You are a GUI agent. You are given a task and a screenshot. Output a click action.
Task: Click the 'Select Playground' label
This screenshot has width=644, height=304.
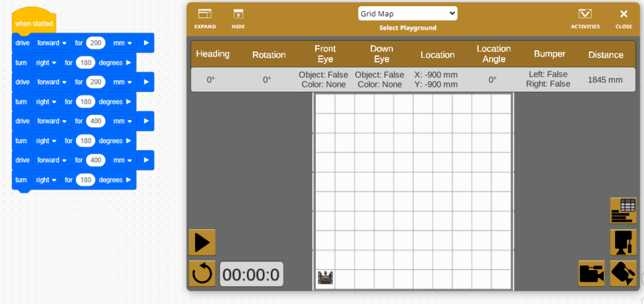(408, 28)
